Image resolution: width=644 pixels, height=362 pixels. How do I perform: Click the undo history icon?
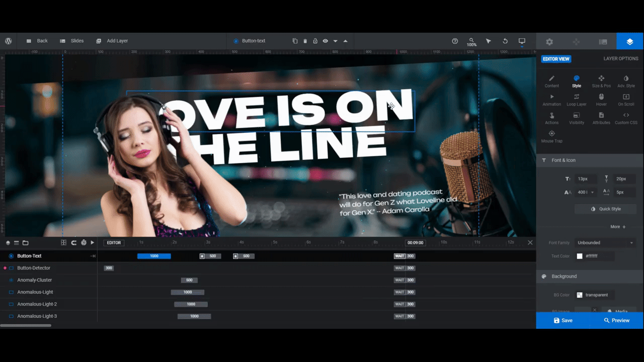tap(505, 41)
